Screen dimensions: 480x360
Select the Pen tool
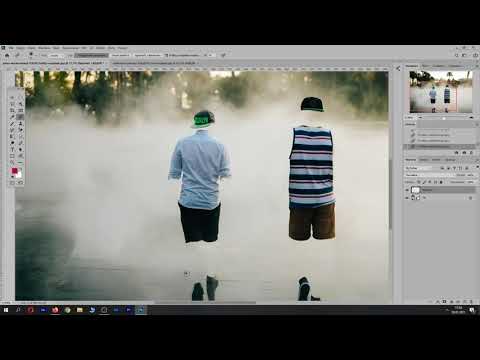tap(20, 143)
